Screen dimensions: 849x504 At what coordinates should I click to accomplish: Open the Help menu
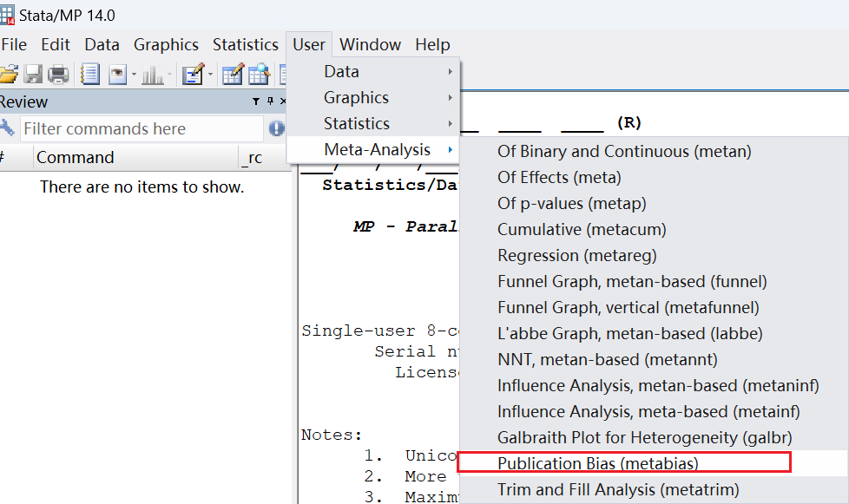pos(432,44)
